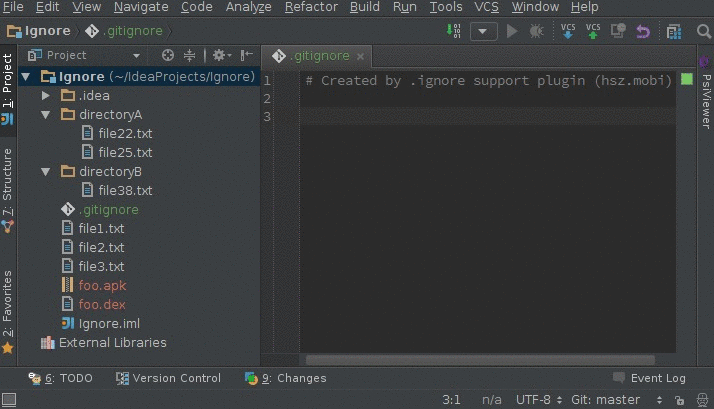This screenshot has height=409, width=714.
Task: Click the directoryA folder icon
Action: click(68, 114)
